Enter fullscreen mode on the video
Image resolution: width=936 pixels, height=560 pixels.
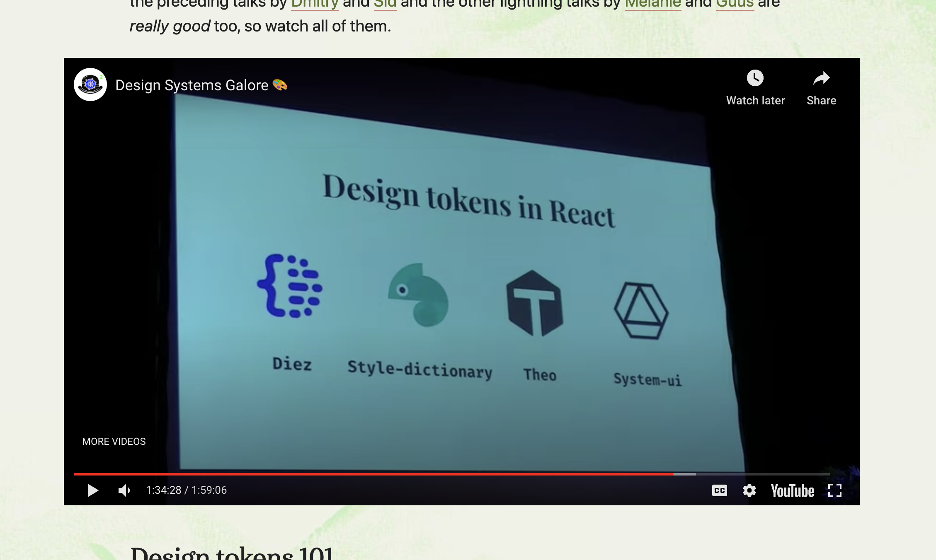(834, 490)
